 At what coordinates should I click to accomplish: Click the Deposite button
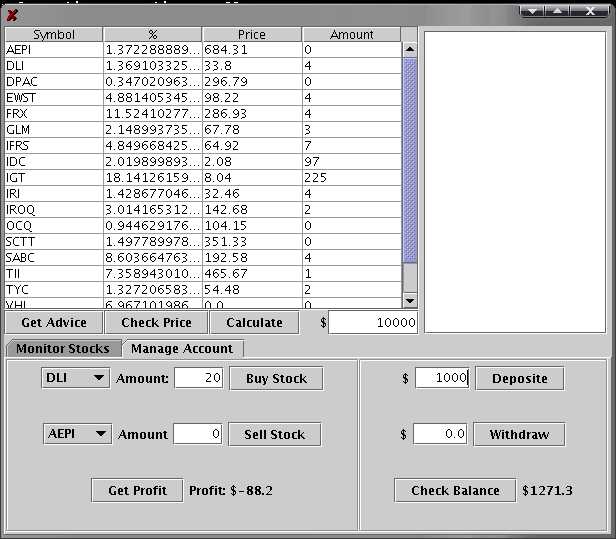pos(519,378)
